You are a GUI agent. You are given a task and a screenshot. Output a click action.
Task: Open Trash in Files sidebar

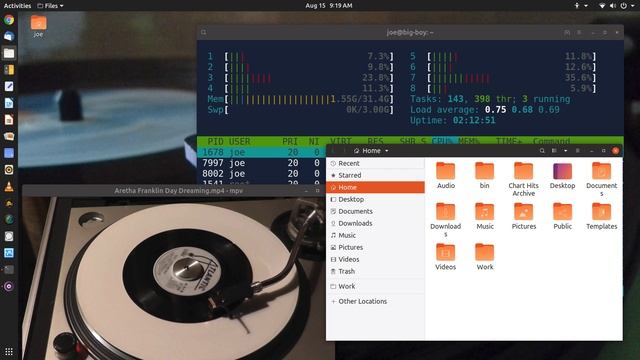click(375, 271)
